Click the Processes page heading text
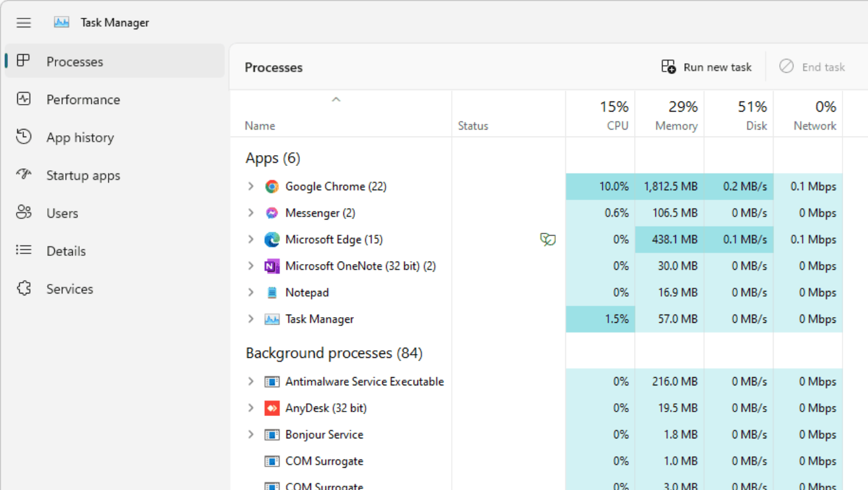868x490 pixels. pos(273,67)
